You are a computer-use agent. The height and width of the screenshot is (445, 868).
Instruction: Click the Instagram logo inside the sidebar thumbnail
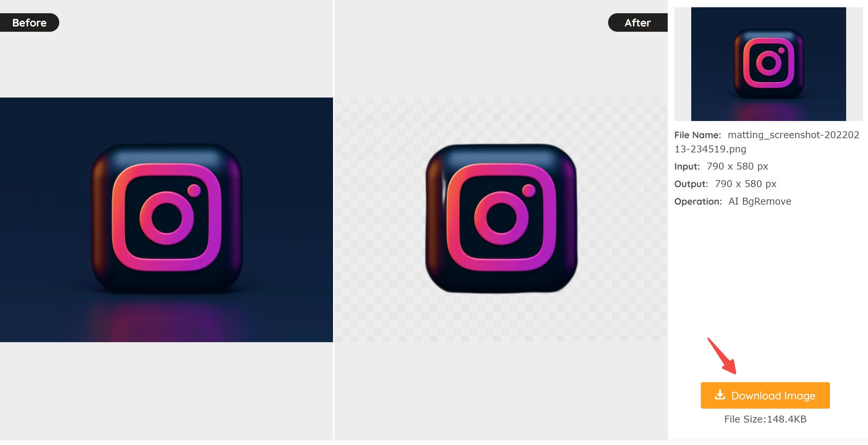point(769,63)
